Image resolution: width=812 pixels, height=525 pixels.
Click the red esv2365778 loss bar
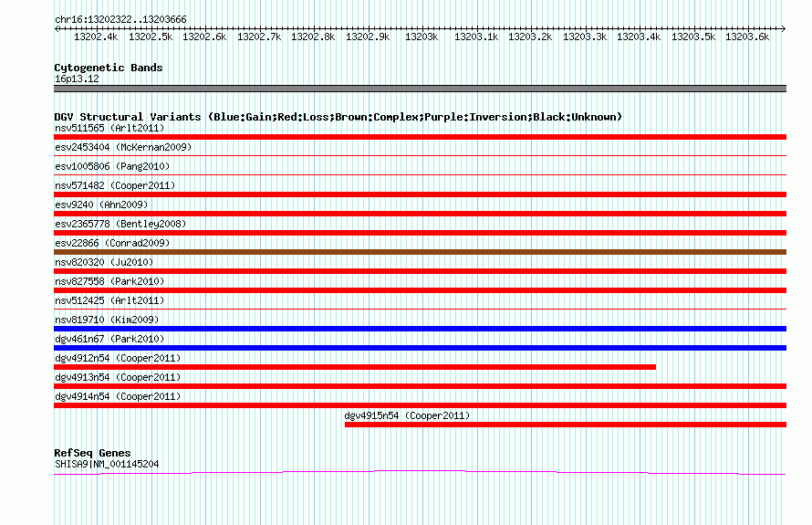(420, 233)
